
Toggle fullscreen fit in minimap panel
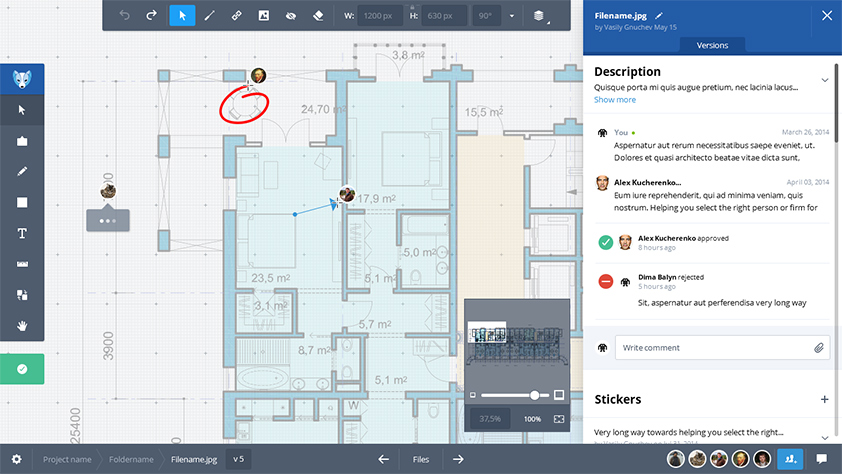tap(559, 418)
